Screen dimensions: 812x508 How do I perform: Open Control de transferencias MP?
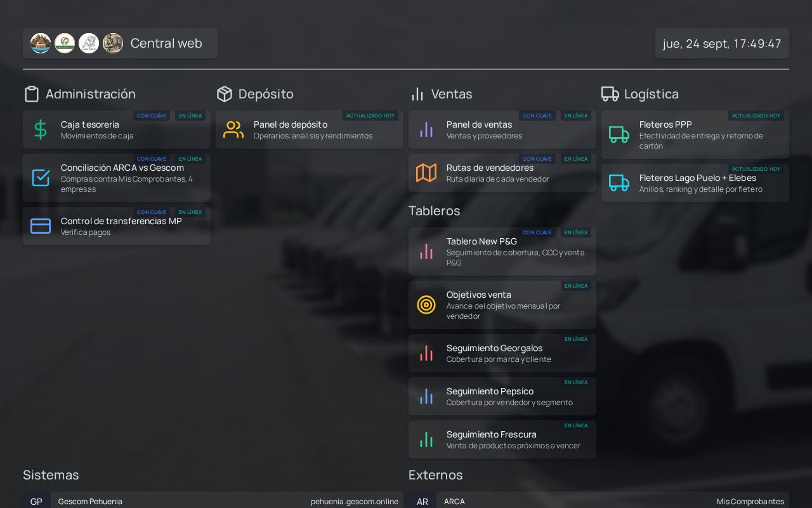pyautogui.click(x=117, y=226)
